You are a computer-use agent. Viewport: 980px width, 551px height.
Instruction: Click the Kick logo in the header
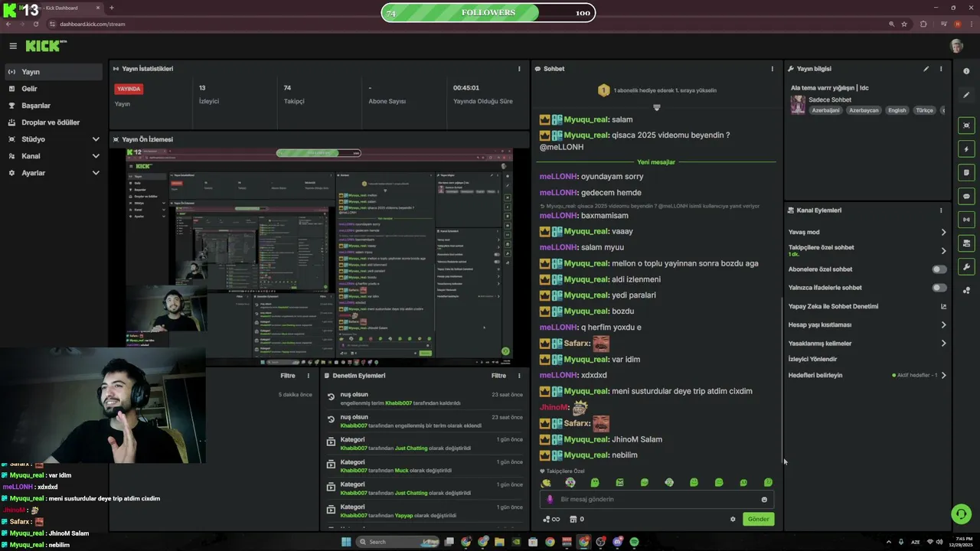click(x=46, y=46)
